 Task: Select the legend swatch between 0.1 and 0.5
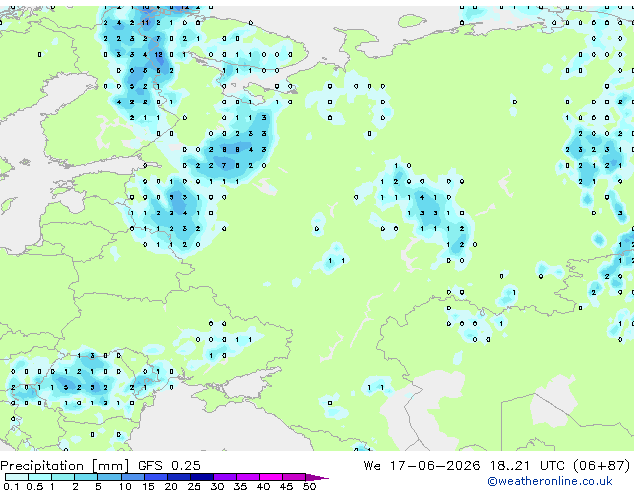click(x=17, y=477)
